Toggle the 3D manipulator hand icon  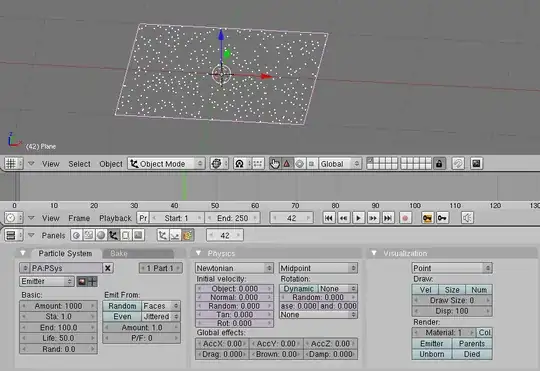tap(274, 164)
